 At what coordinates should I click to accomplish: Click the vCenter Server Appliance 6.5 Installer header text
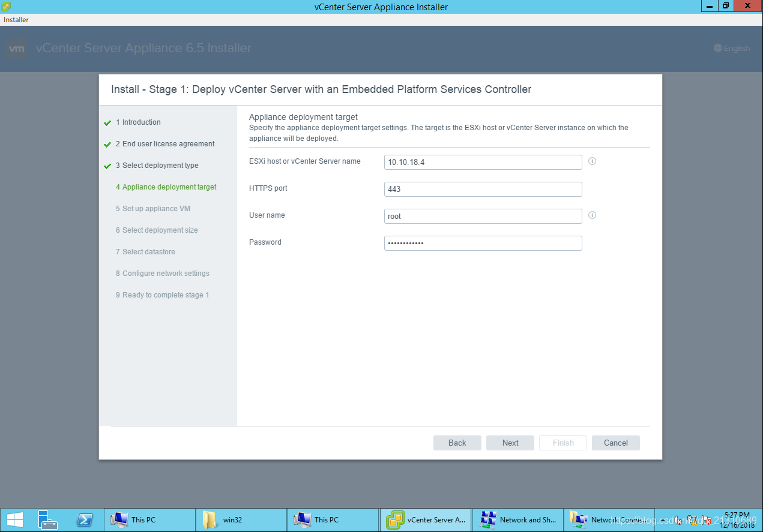click(x=143, y=48)
